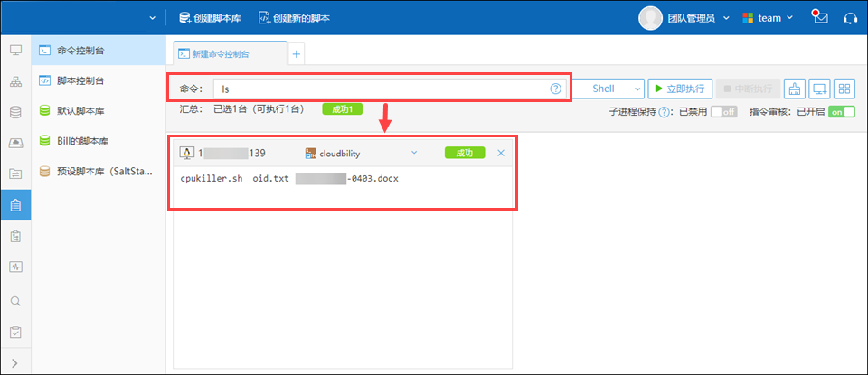The height and width of the screenshot is (375, 868).
Task: Click 中断执行 button
Action: coord(748,89)
